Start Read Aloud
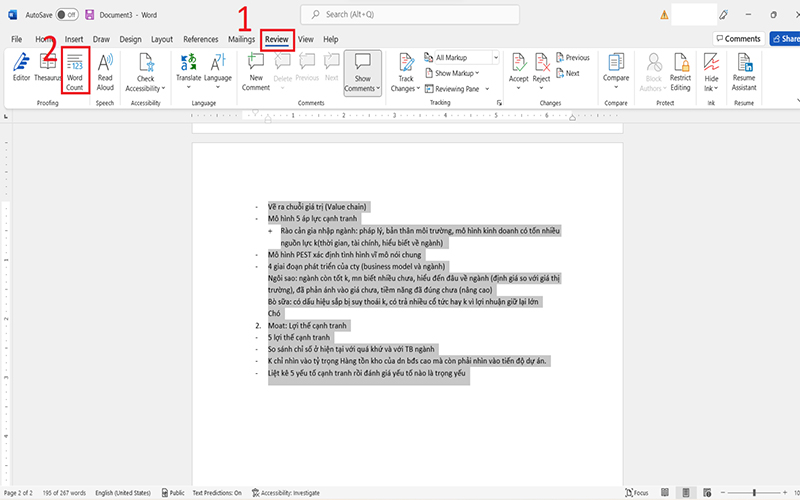The width and height of the screenshot is (800, 500). (x=105, y=71)
